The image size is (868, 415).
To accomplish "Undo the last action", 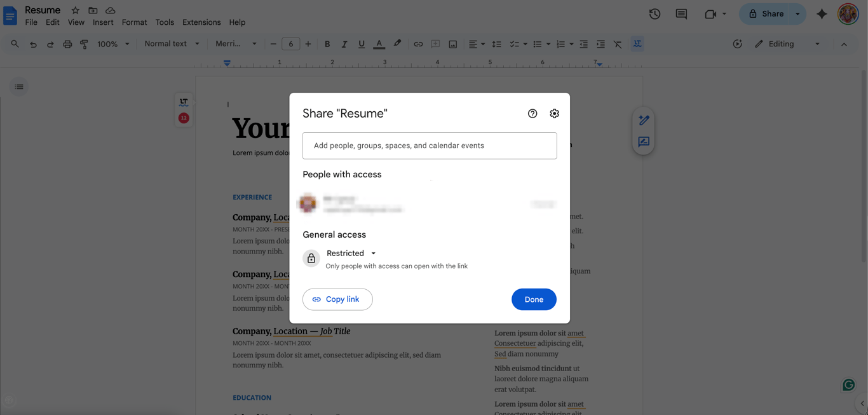I will coord(33,44).
